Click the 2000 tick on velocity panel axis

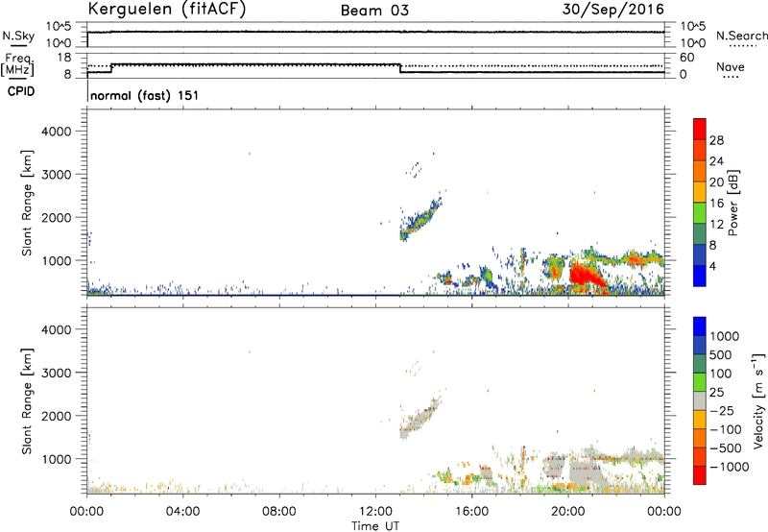pos(57,416)
